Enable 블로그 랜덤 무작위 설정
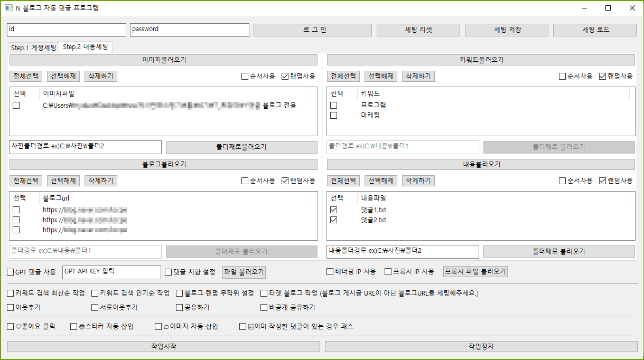The image size is (644, 360). click(x=179, y=293)
